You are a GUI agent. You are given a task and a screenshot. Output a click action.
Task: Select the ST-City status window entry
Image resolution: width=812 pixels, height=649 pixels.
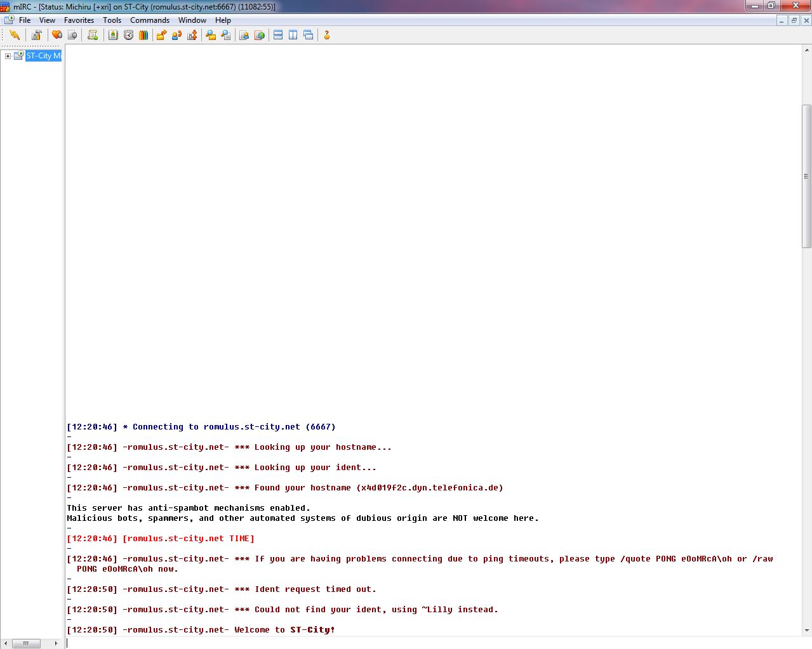click(43, 56)
